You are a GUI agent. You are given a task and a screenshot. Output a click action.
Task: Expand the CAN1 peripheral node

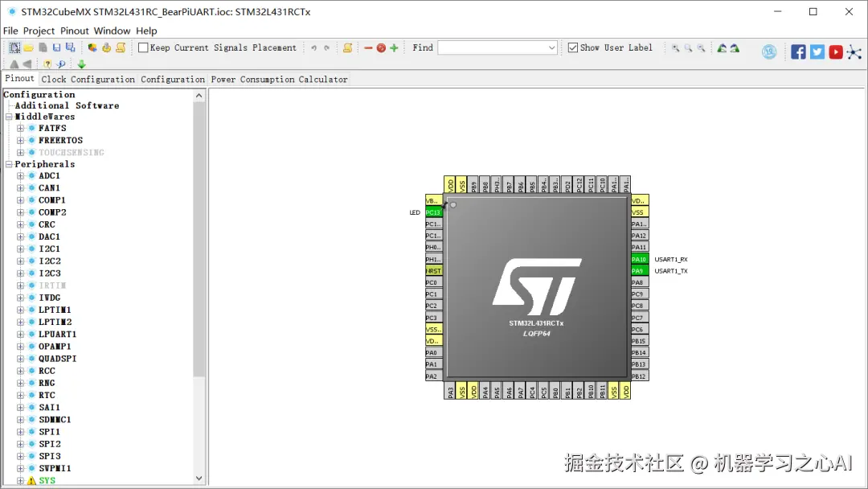coord(20,188)
